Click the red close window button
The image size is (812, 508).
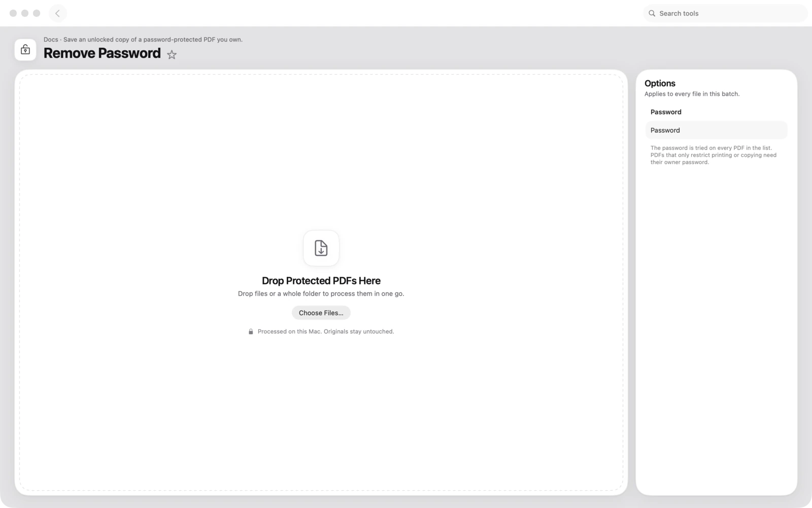pos(13,13)
